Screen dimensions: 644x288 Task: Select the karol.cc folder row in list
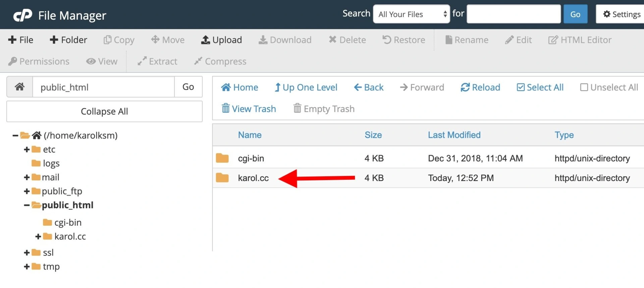pos(253,178)
